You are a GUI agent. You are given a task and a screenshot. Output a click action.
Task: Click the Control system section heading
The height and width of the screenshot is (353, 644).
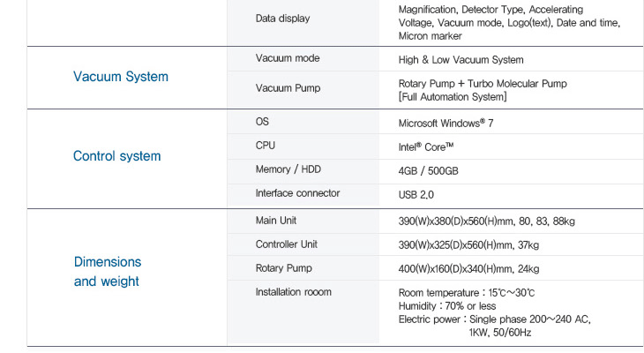coord(117,156)
